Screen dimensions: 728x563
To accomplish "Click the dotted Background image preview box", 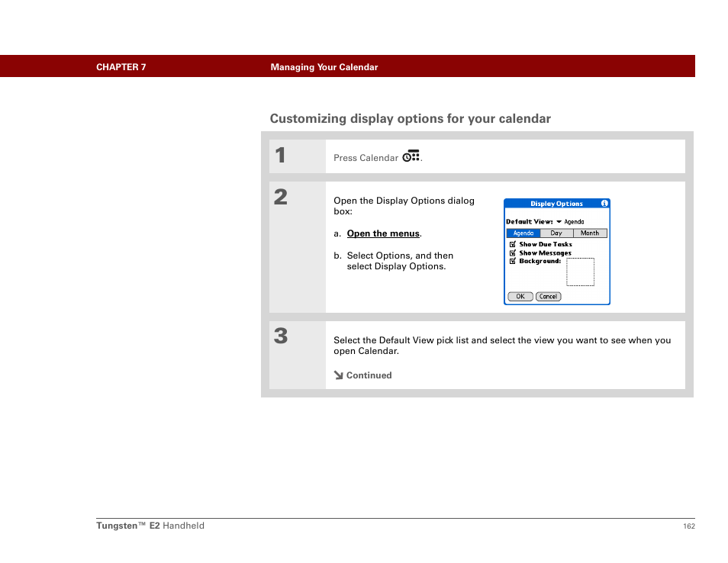I will (x=580, y=272).
